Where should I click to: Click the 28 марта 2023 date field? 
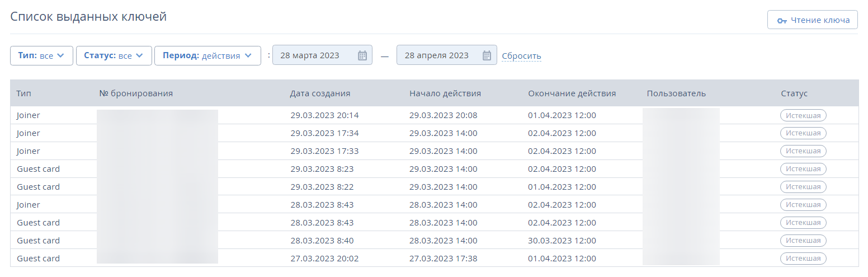tap(322, 55)
